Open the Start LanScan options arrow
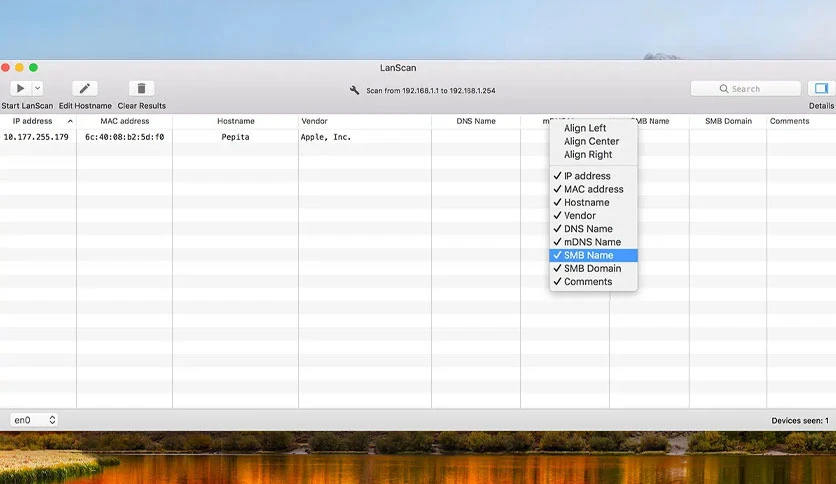The image size is (836, 484). click(x=37, y=88)
